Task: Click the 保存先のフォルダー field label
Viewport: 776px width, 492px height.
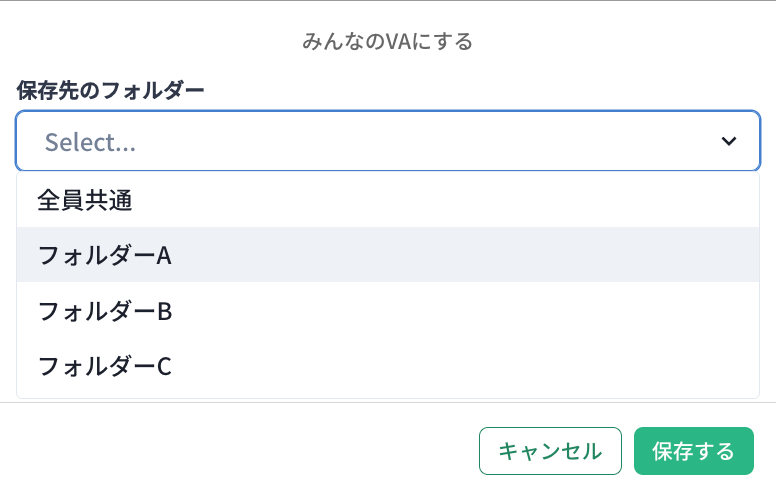Action: point(111,91)
